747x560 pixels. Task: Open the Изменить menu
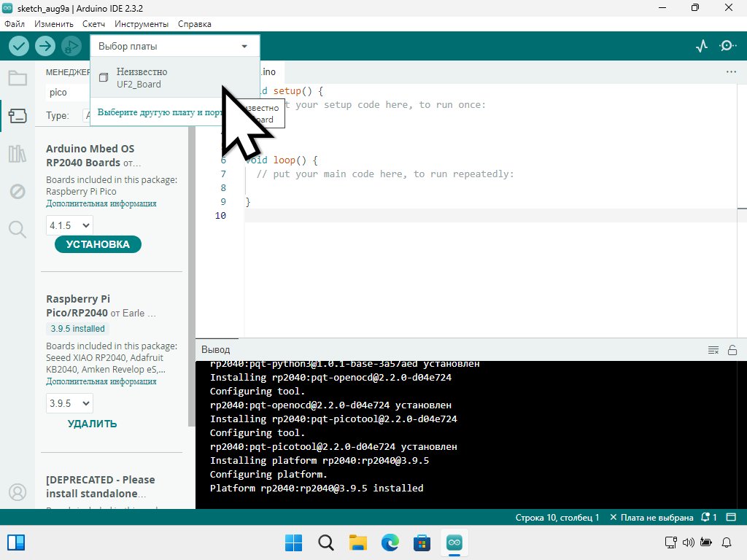tap(54, 24)
